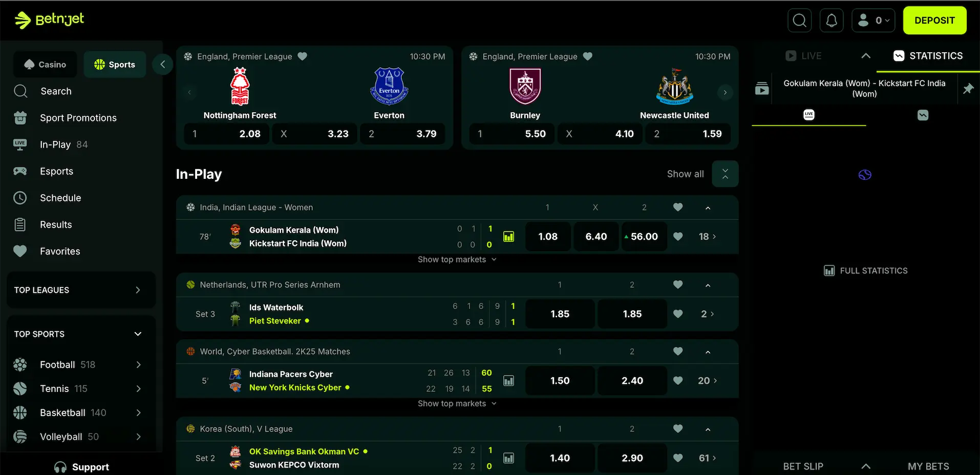Screen dimensions: 980x475
Task: Select the Esports gamepad icon in sidebar
Action: point(20,171)
